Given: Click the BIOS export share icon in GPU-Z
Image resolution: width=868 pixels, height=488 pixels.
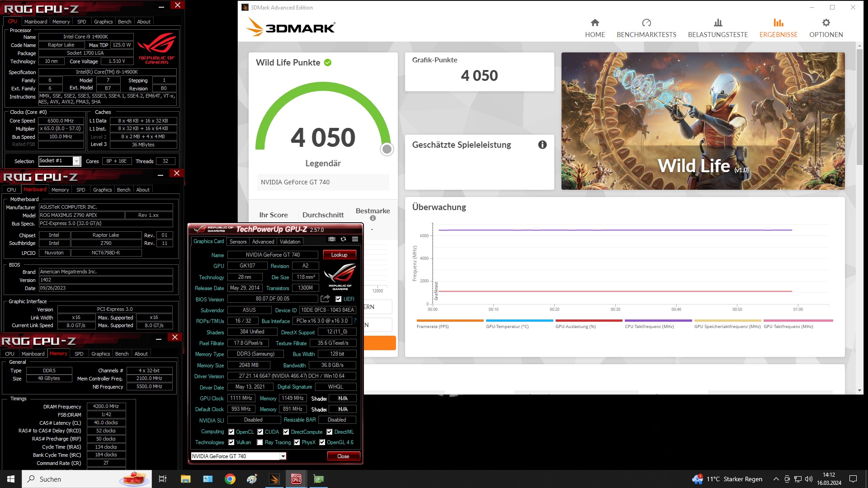Looking at the screenshot, I should 325,299.
